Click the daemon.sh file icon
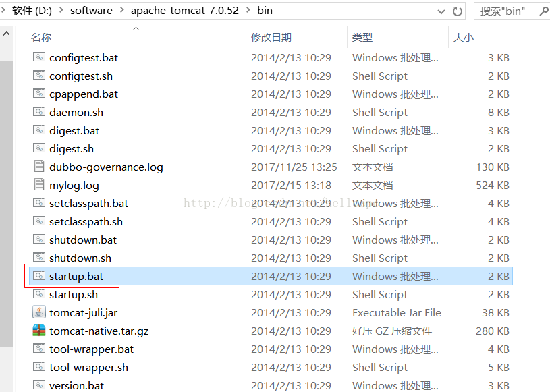 39,111
